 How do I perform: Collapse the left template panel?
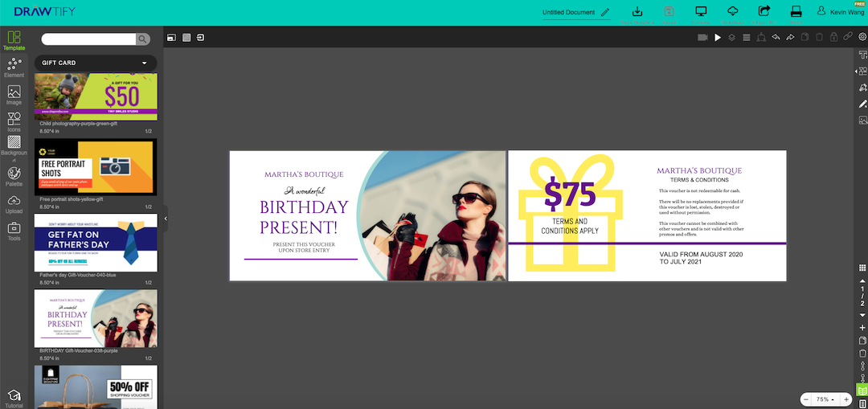tap(166, 219)
